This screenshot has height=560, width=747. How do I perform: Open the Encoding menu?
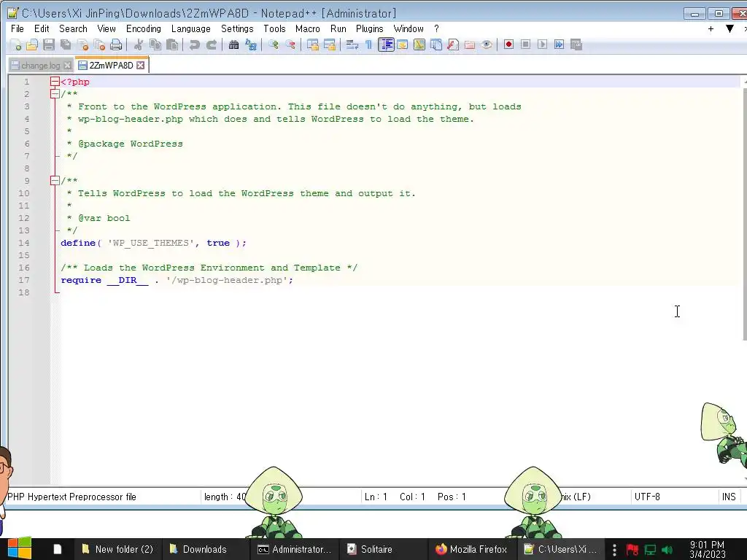[144, 28]
